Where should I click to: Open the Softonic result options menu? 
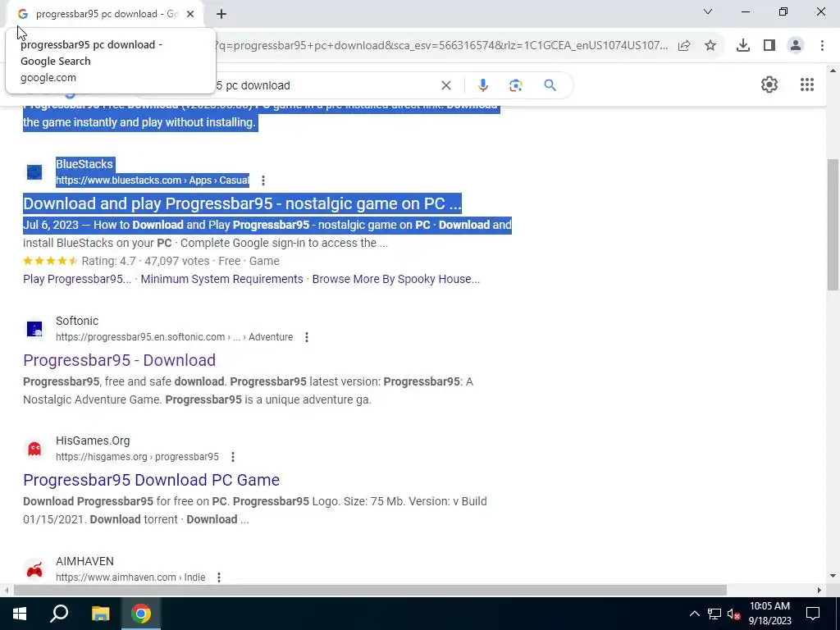[x=307, y=337]
